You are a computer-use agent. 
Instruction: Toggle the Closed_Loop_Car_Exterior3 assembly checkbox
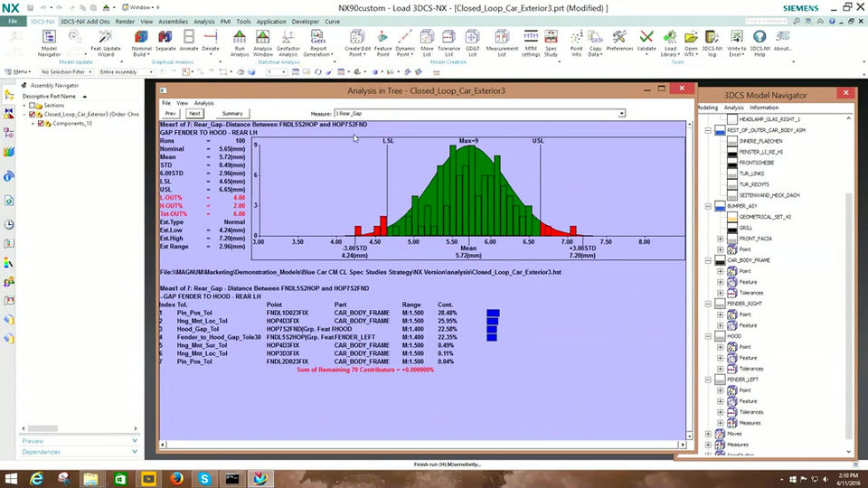click(33, 115)
